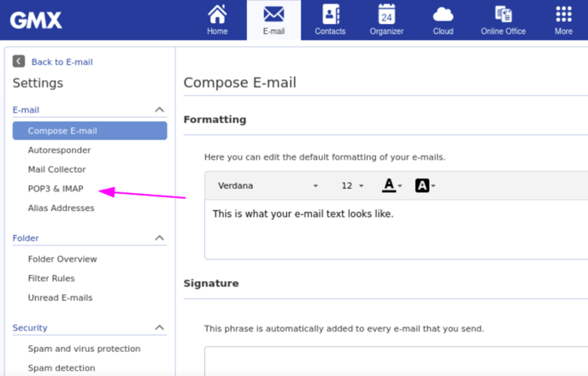Click the Folder section heading in sidebar

click(26, 238)
